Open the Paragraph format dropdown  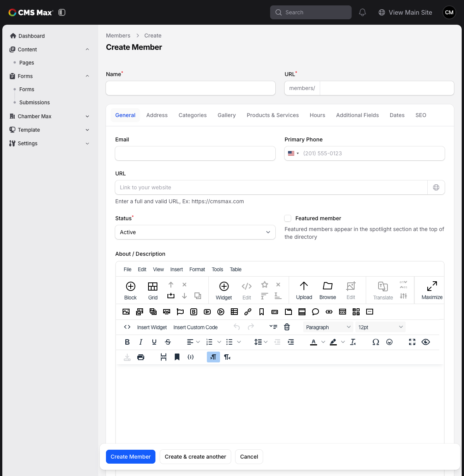coord(328,327)
